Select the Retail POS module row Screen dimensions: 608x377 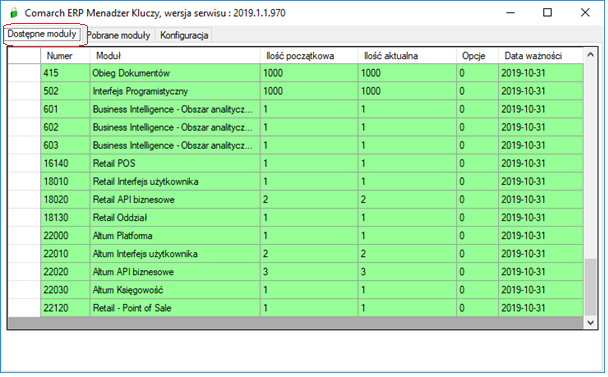(x=295, y=163)
